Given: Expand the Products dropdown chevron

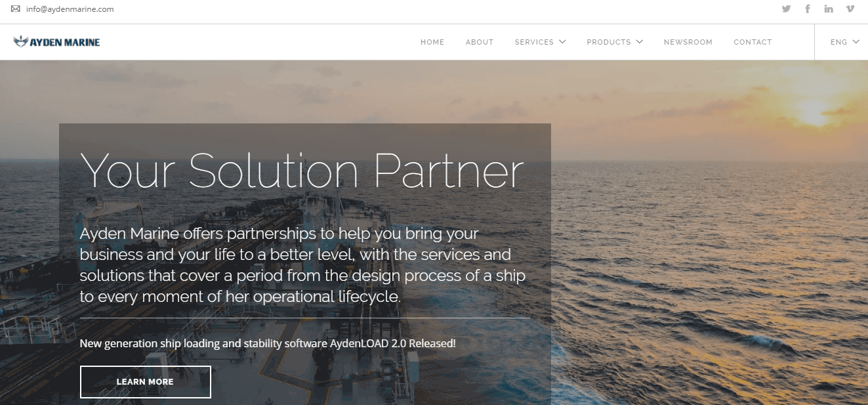Looking at the screenshot, I should [639, 42].
